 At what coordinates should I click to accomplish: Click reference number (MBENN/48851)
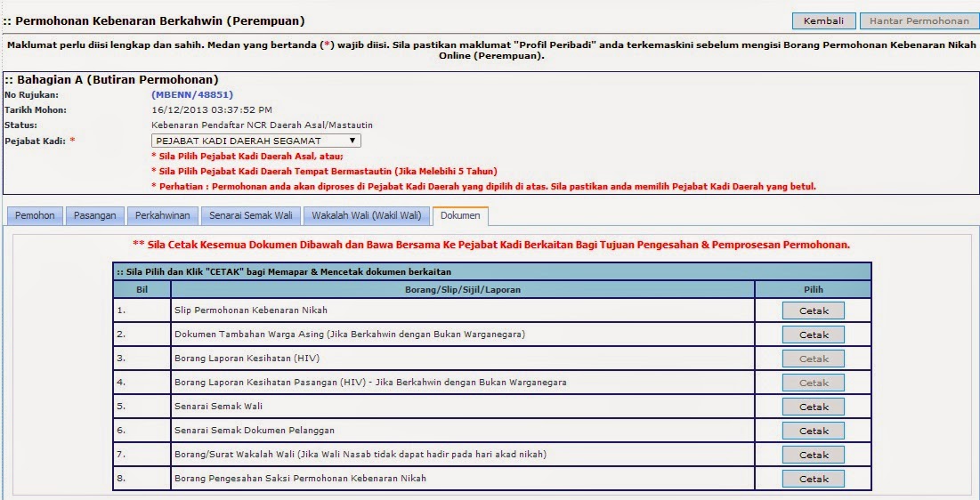click(x=192, y=95)
